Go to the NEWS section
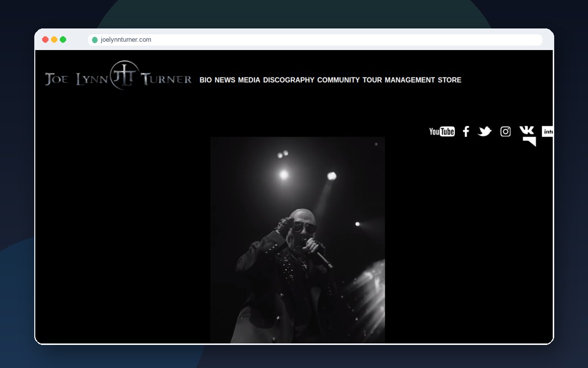 pyautogui.click(x=225, y=80)
